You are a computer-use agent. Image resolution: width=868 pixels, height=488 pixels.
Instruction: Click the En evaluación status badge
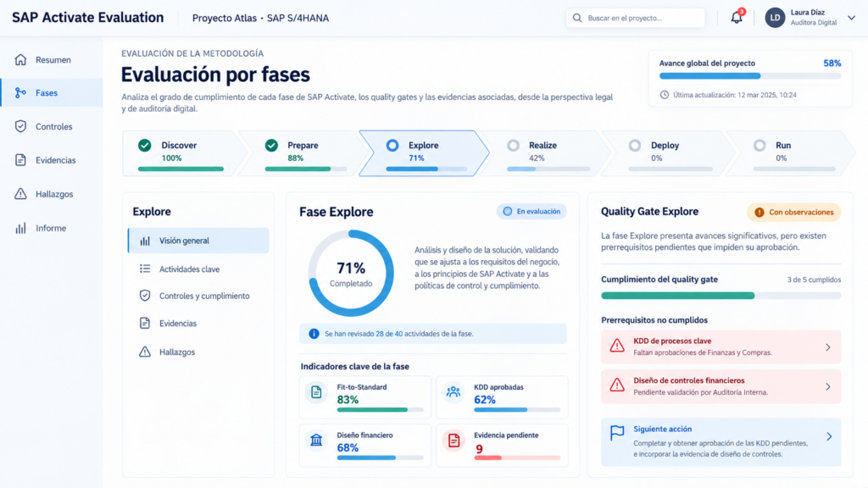(x=531, y=211)
